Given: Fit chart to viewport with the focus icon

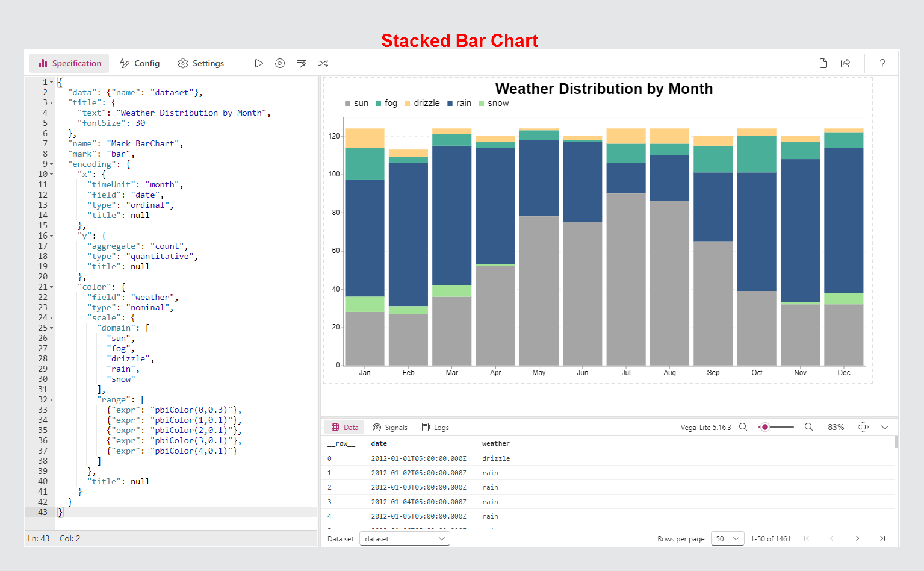Looking at the screenshot, I should pos(863,427).
